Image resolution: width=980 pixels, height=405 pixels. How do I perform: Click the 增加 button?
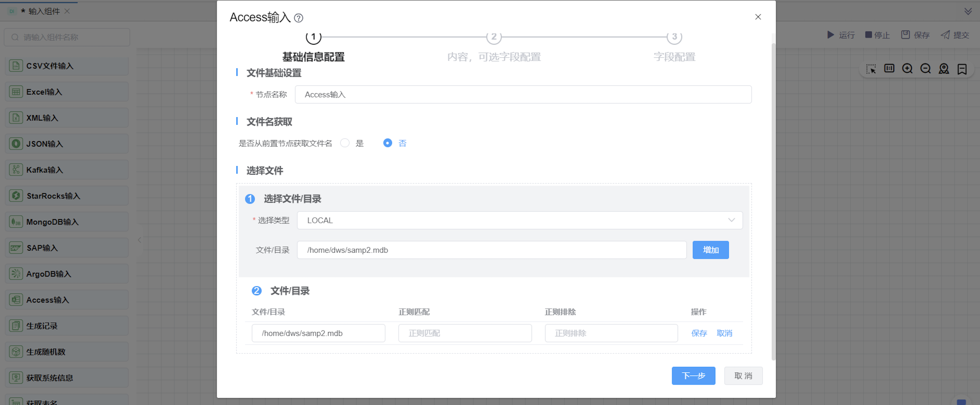pos(710,250)
